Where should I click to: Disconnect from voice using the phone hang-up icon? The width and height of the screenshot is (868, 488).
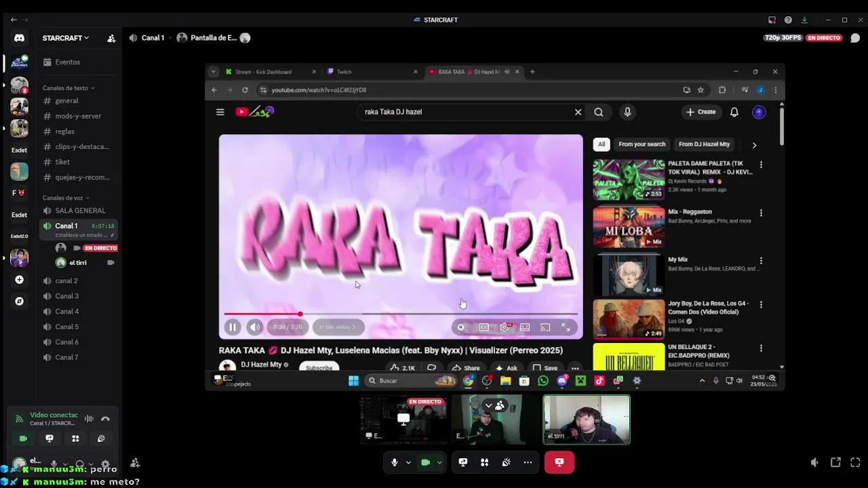click(105, 419)
